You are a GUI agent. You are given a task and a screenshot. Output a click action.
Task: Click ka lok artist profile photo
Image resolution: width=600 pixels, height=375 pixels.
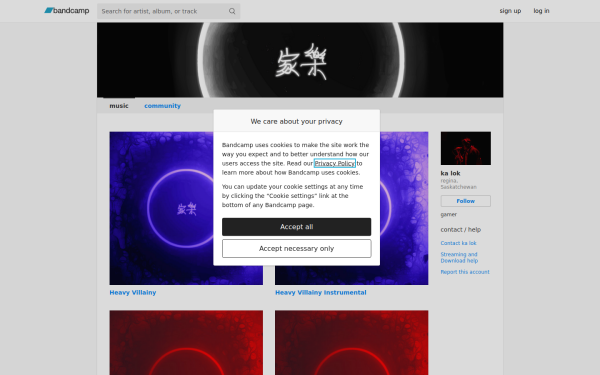point(466,148)
